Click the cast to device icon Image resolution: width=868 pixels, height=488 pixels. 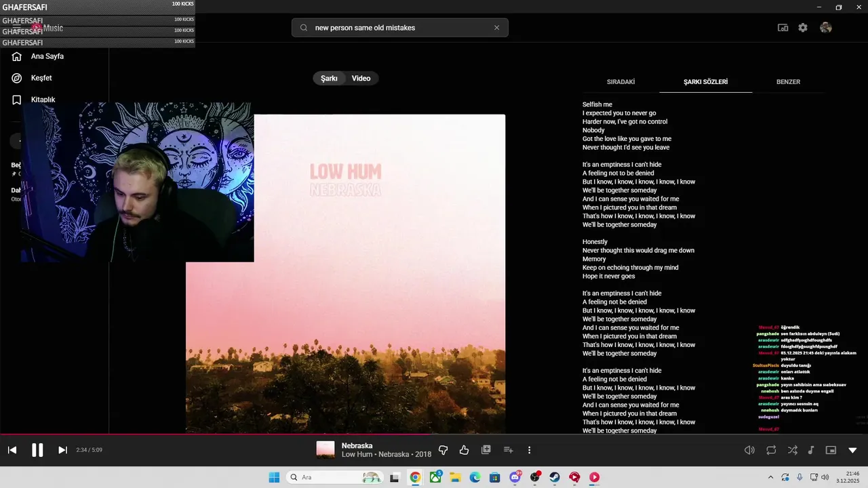pos(783,28)
